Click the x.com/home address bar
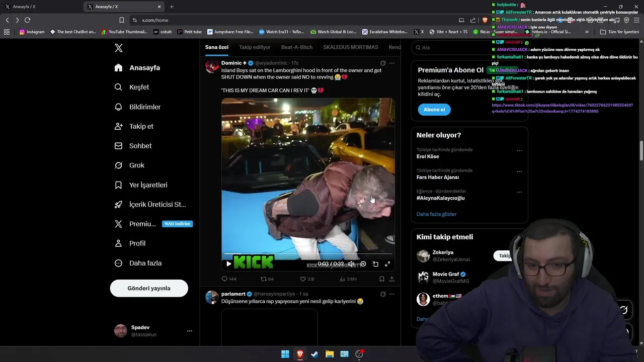Screen dimensions: 644x362 pos(292,20)
